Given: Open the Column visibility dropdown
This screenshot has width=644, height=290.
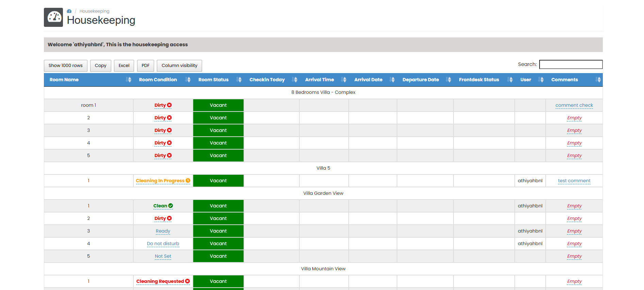Looking at the screenshot, I should pos(179,66).
